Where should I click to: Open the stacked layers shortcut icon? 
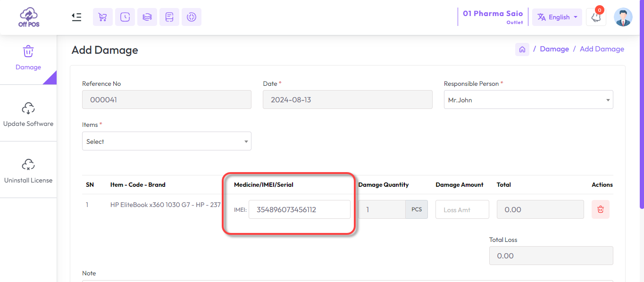147,17
